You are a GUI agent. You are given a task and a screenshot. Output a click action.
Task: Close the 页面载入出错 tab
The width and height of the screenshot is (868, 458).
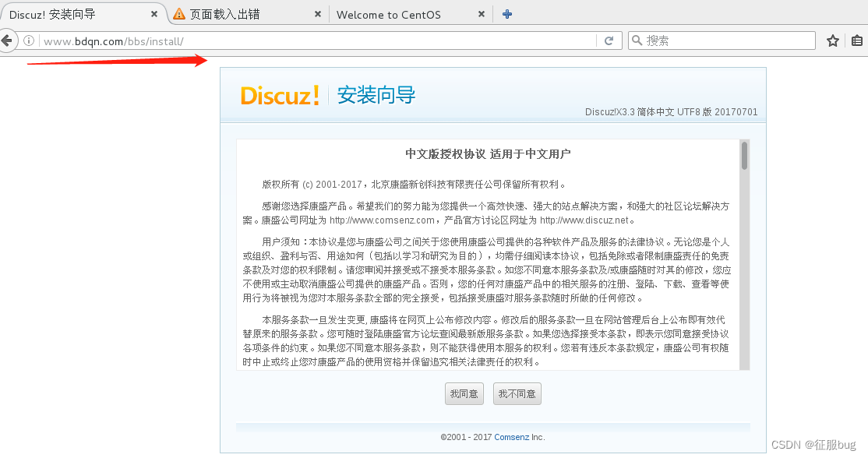click(318, 14)
